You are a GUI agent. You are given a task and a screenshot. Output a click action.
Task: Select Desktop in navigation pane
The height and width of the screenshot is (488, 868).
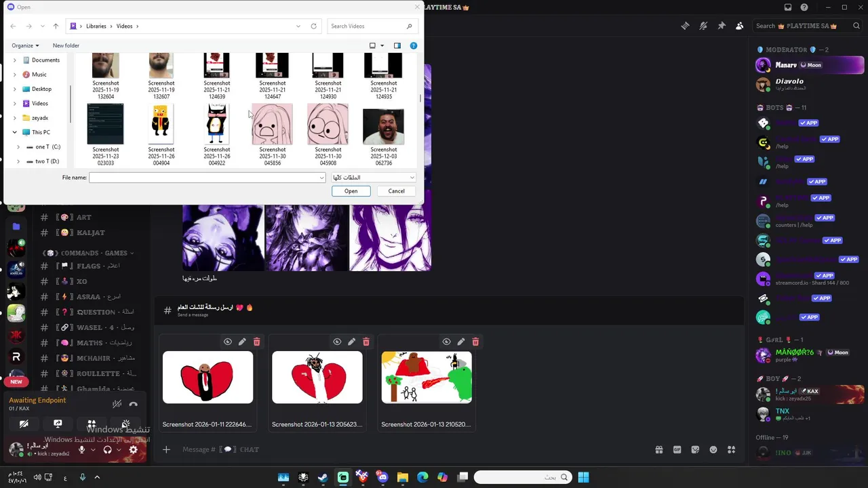(41, 89)
